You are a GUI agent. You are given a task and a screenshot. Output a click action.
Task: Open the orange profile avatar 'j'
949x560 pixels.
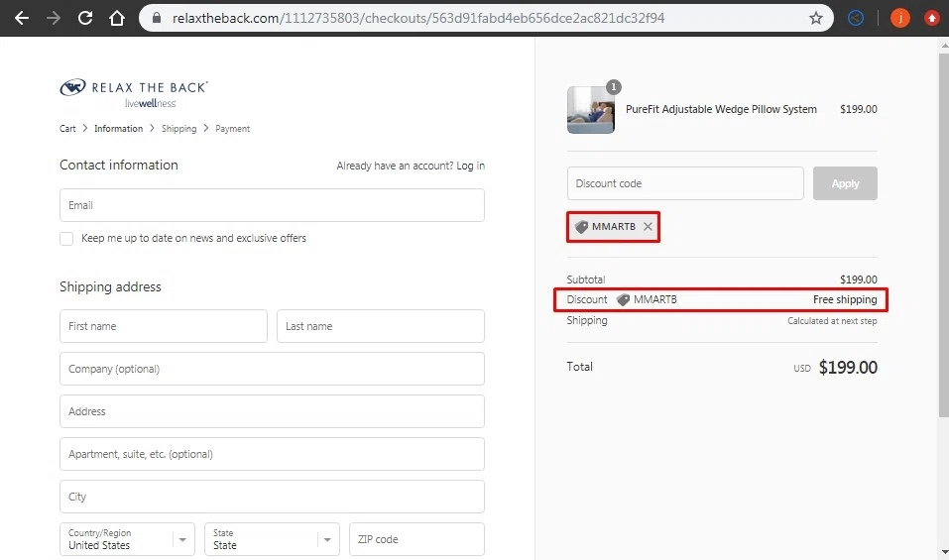click(x=900, y=18)
